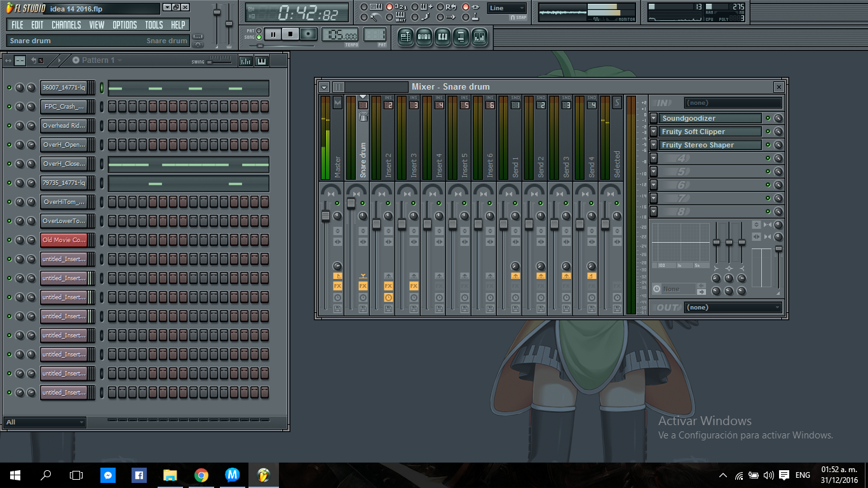Mute Old Movie Co channel green light
Viewport: 868px width, 488px height.
[x=9, y=240]
